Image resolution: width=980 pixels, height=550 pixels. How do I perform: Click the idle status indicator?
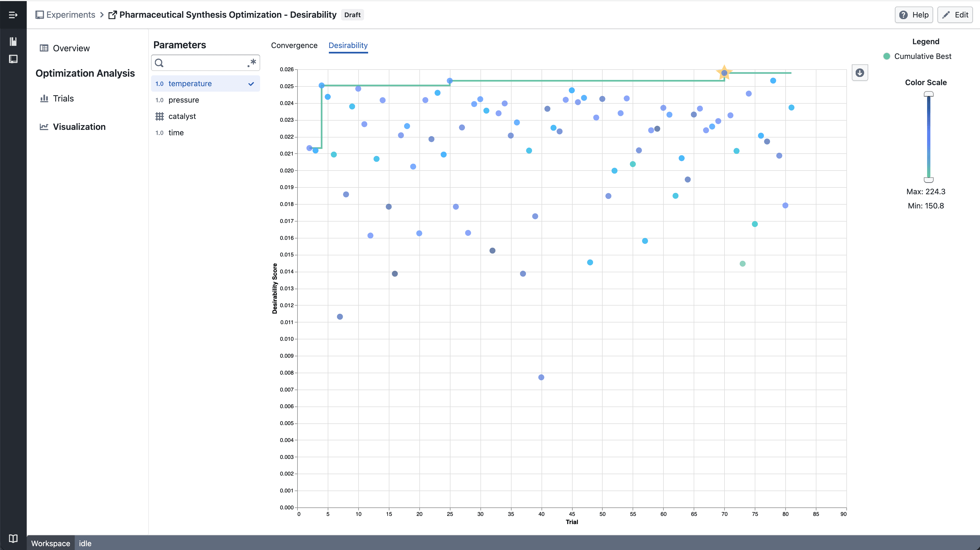(85, 543)
